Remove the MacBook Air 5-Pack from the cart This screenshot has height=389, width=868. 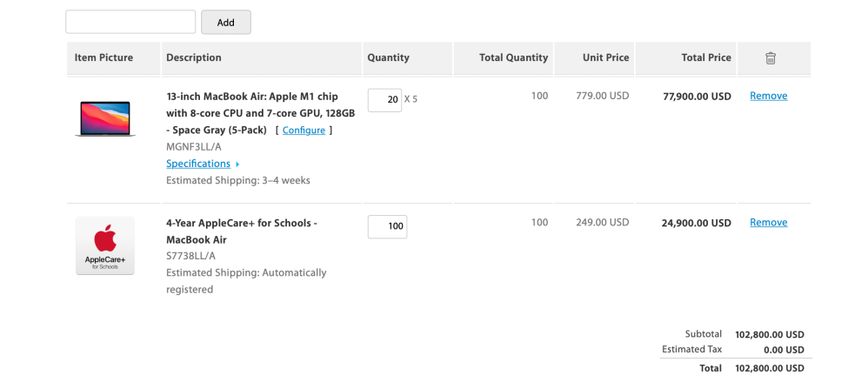(768, 97)
